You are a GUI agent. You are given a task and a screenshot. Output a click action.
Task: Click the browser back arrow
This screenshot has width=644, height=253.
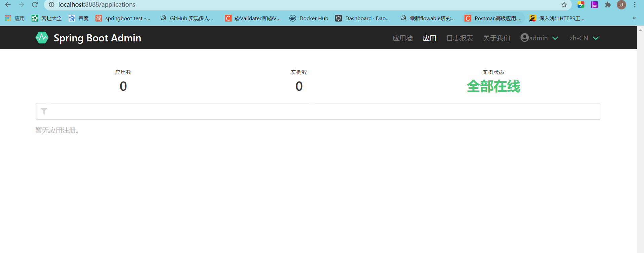(x=8, y=5)
